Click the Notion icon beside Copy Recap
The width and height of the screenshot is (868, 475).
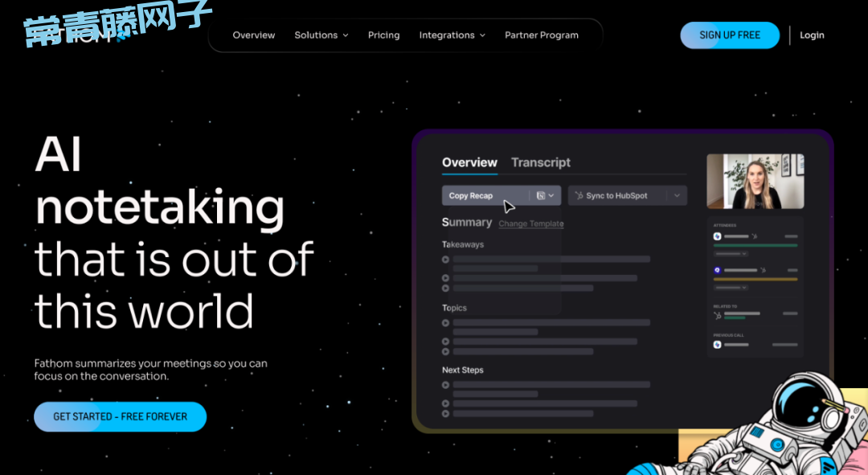[541, 195]
